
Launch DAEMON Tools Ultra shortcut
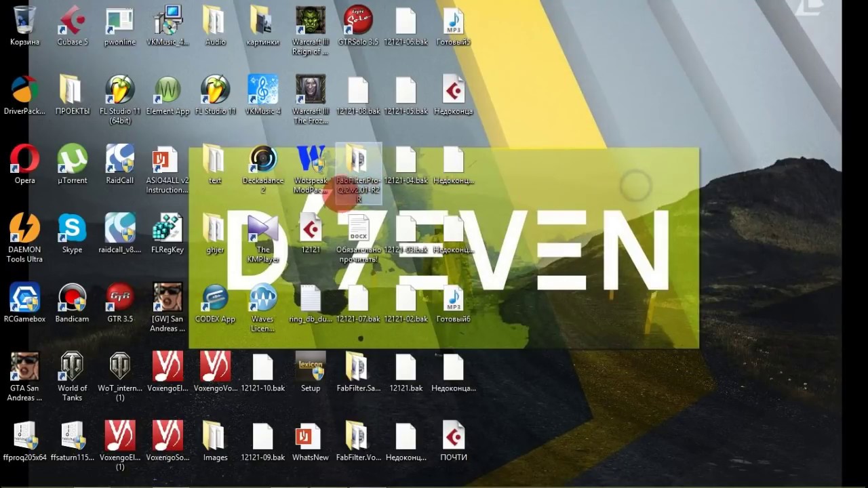click(x=24, y=238)
